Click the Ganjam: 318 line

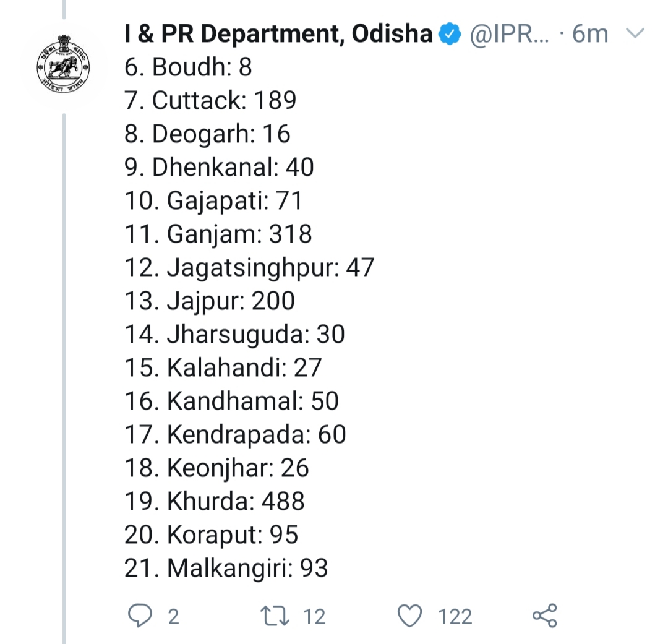tap(218, 234)
